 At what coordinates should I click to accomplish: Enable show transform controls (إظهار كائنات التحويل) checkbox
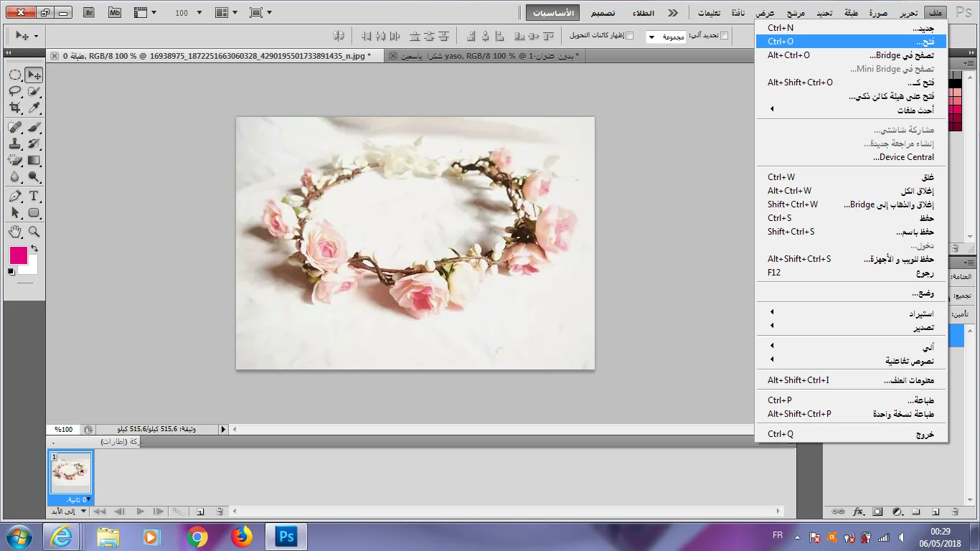(x=629, y=35)
